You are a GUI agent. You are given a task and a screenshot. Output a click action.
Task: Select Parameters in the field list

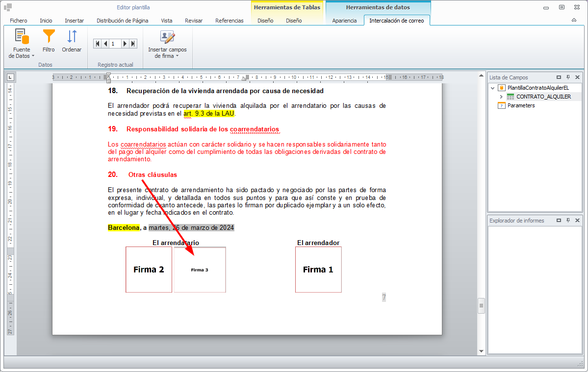point(521,105)
